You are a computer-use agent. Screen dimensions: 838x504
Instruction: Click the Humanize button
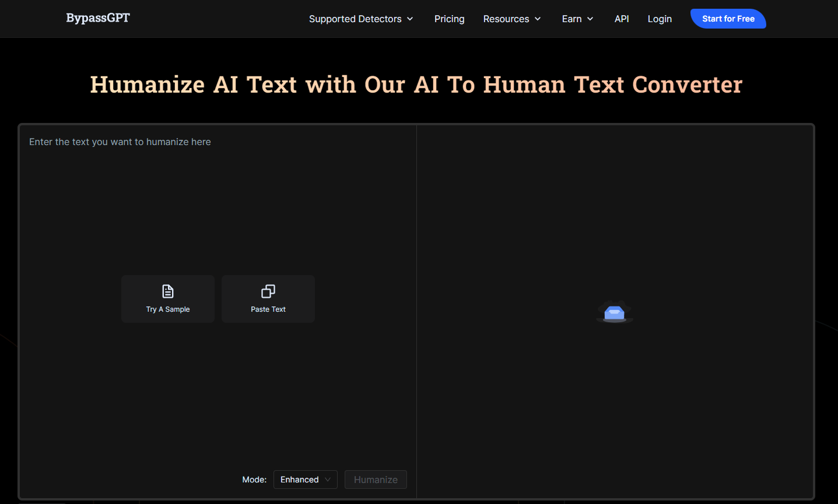(x=376, y=479)
